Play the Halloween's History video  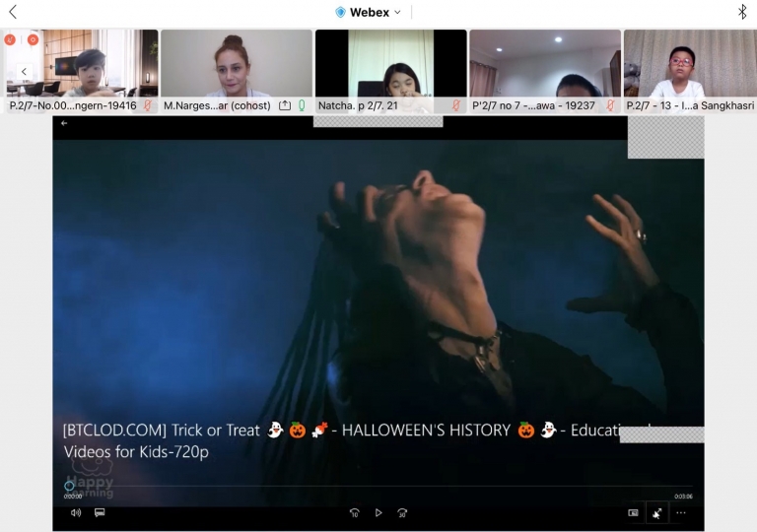point(378,512)
